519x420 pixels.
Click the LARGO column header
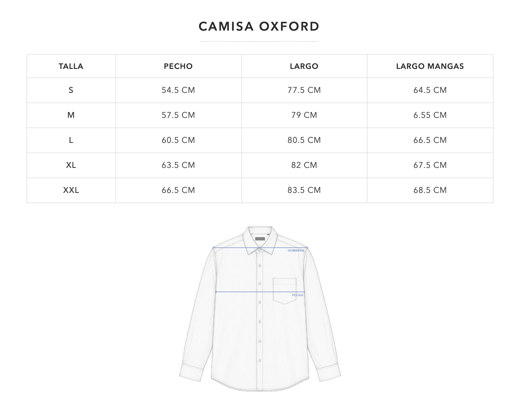tap(304, 66)
